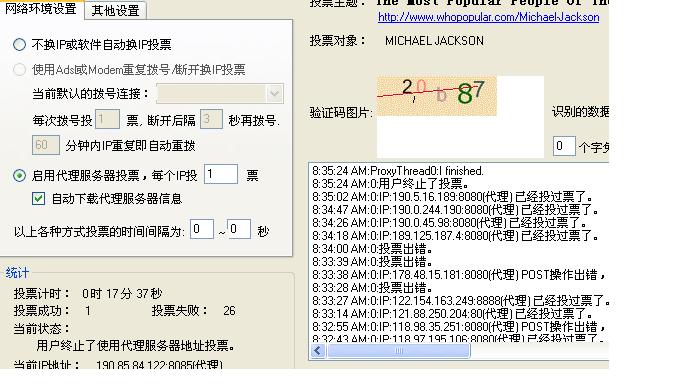Select 启用代理服务器投票 radio option
The height and width of the screenshot is (384, 683).
pos(19,175)
